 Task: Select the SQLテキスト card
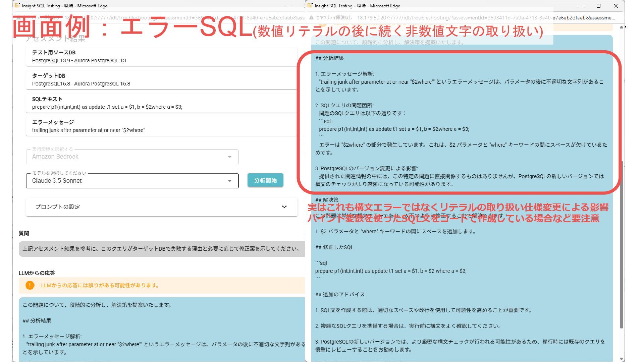(161, 103)
